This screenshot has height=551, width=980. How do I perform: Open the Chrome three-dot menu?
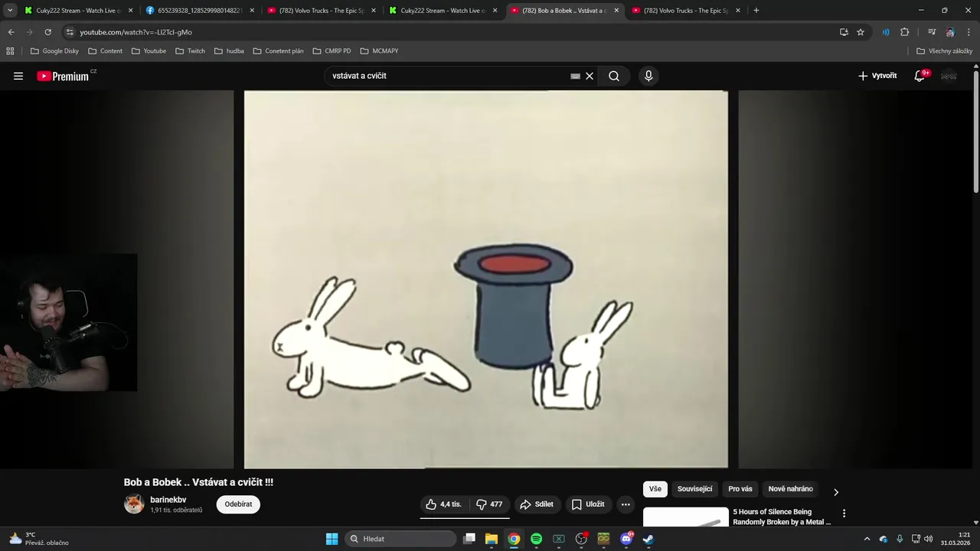969,32
